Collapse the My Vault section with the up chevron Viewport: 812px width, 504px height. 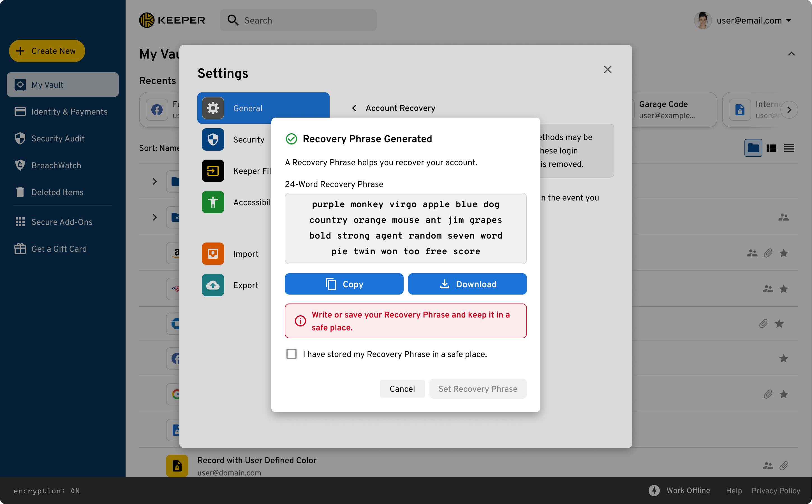791,54
